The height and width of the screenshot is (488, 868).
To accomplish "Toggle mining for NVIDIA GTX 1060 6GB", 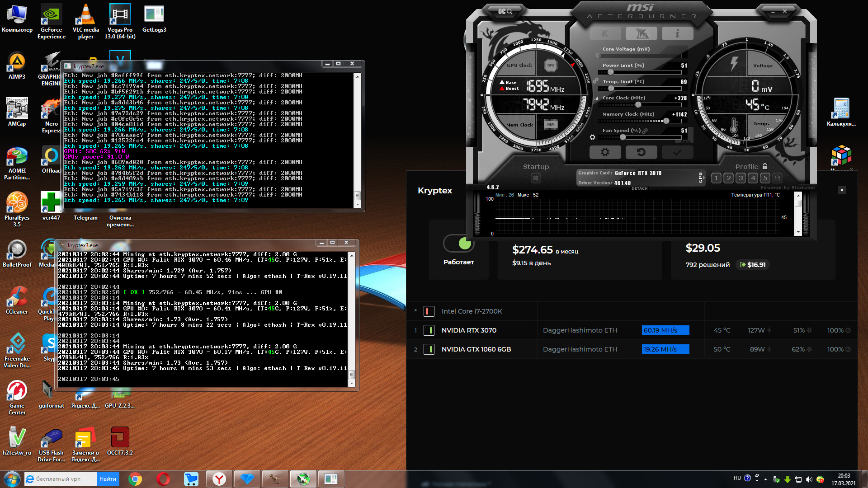I will point(429,349).
